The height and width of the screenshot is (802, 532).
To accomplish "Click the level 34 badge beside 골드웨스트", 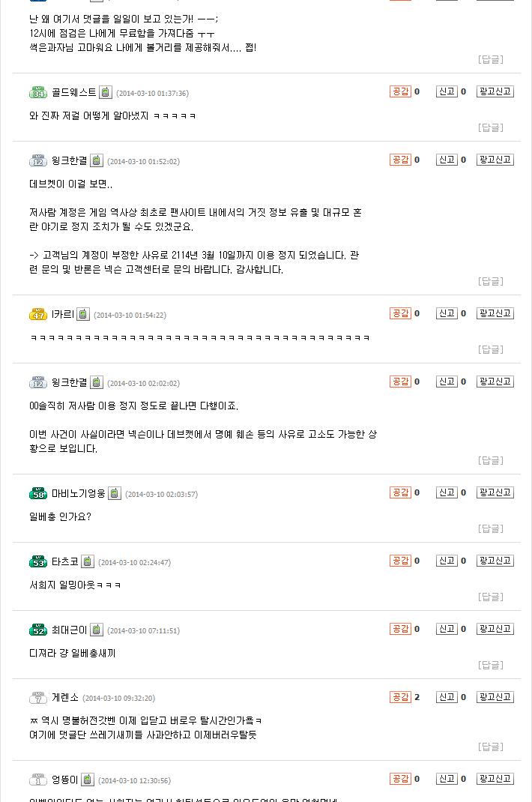I will point(38,93).
